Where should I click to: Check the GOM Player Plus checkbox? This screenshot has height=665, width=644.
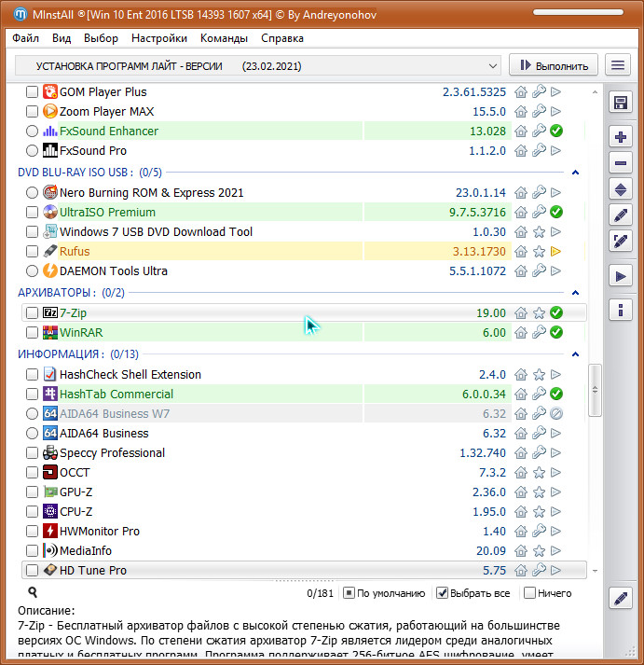pyautogui.click(x=32, y=91)
